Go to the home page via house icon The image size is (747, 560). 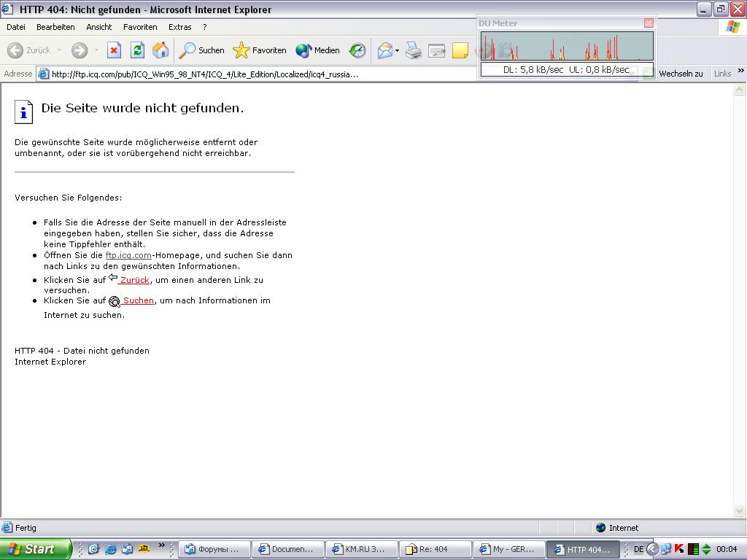[160, 50]
